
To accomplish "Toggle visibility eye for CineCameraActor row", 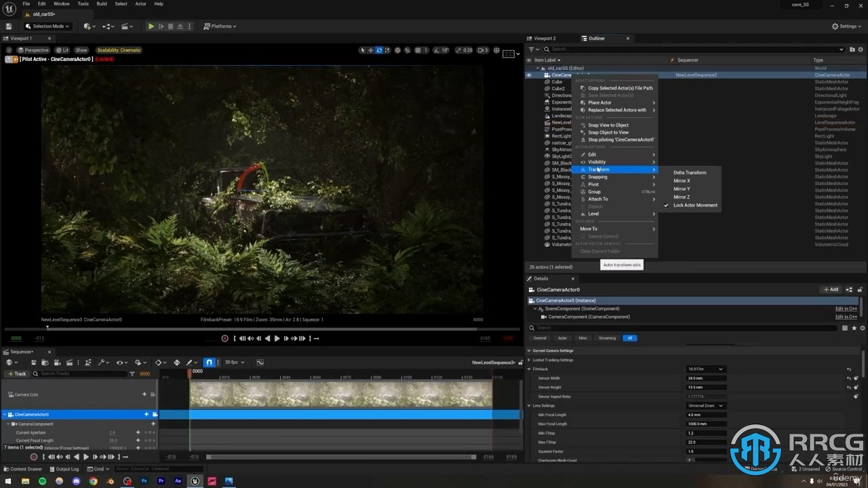I will [x=529, y=75].
